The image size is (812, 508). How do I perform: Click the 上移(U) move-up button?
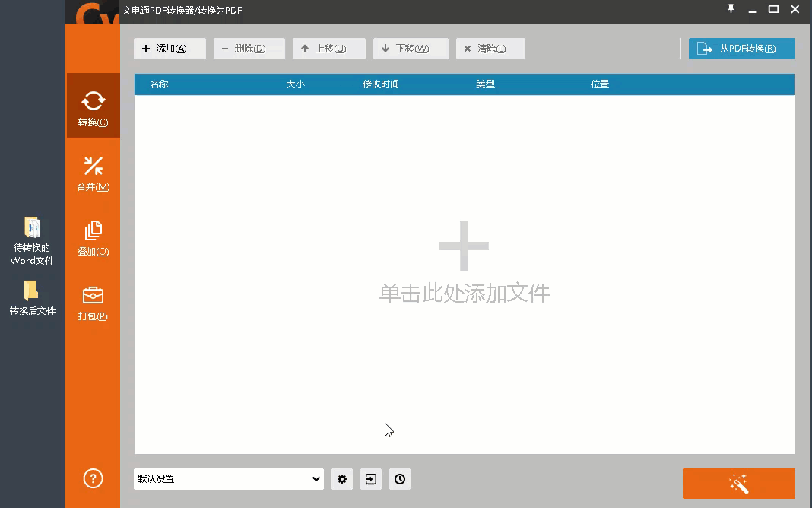[328, 48]
